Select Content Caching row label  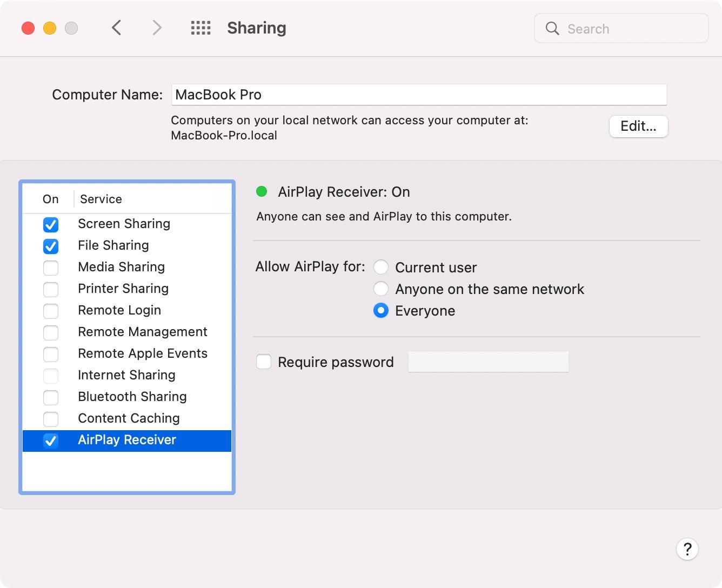(129, 418)
